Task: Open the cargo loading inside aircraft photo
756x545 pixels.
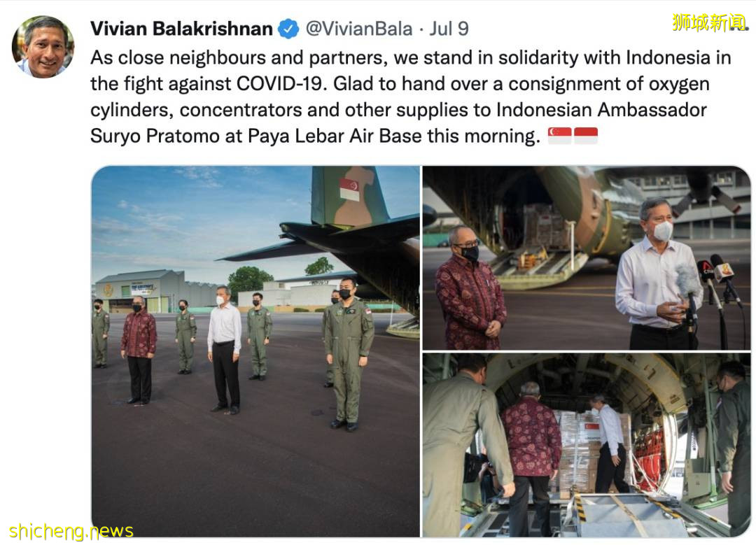Action: point(587,445)
